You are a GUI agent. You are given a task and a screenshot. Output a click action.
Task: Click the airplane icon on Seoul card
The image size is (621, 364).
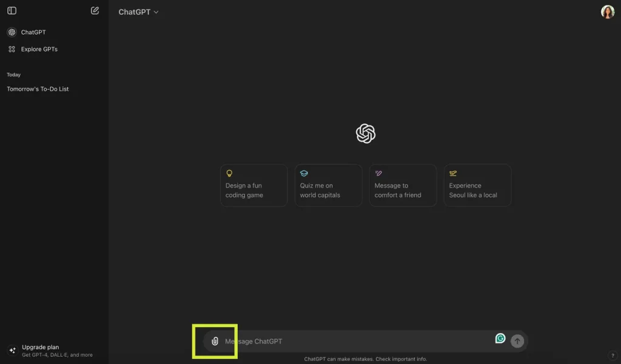452,173
